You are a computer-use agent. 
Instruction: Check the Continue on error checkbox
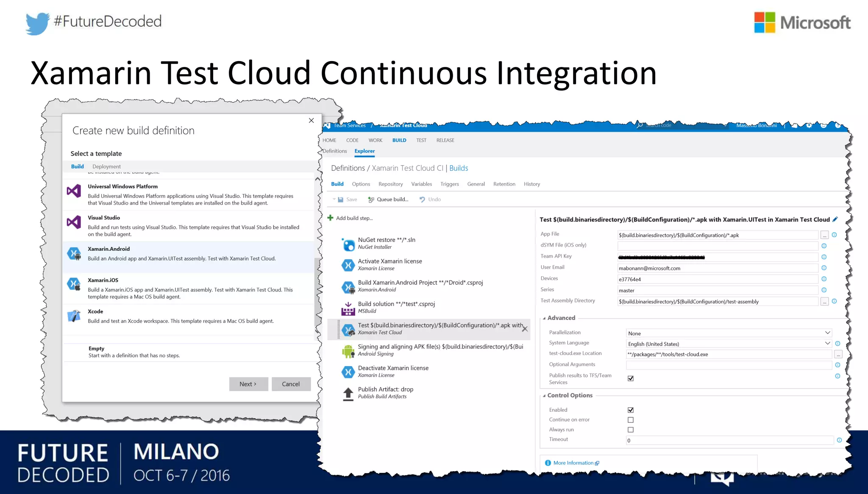click(x=631, y=420)
